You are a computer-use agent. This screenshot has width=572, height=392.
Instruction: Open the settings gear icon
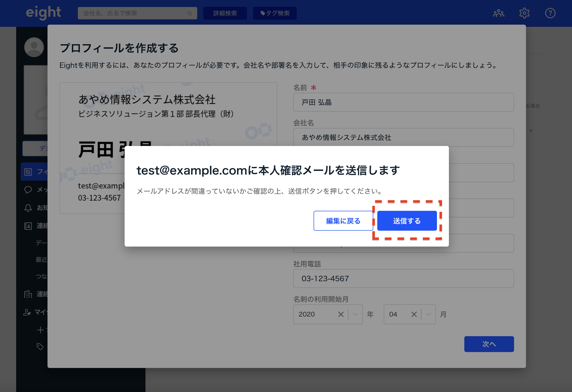[x=524, y=13]
